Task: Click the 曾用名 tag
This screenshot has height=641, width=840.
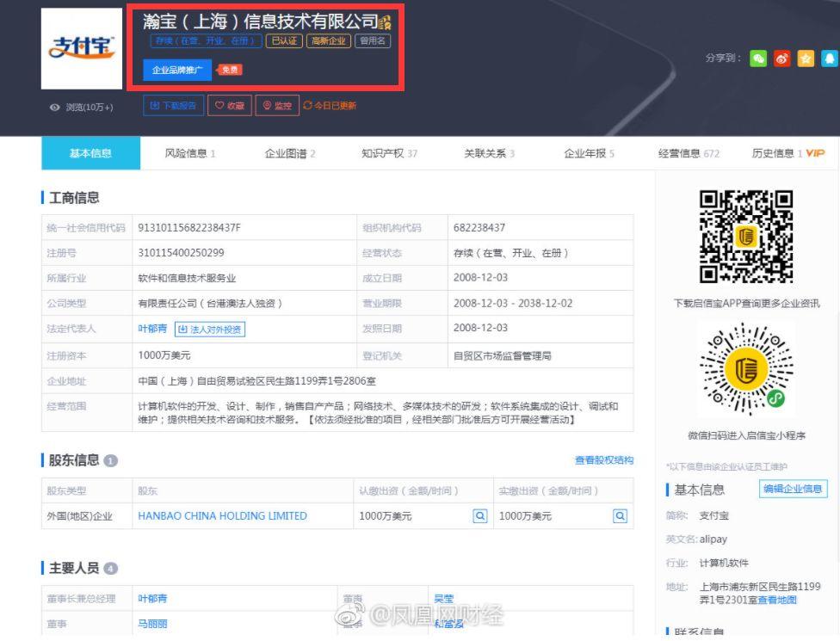Action: point(373,40)
